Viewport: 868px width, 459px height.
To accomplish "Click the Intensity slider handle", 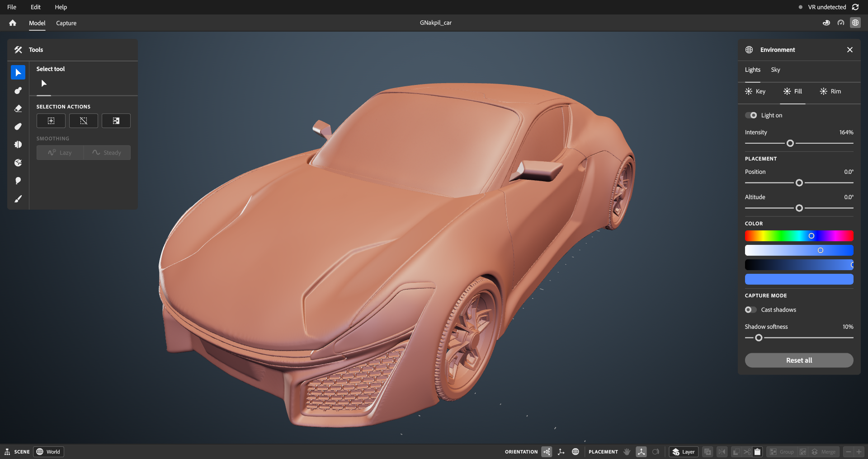I will coord(790,143).
